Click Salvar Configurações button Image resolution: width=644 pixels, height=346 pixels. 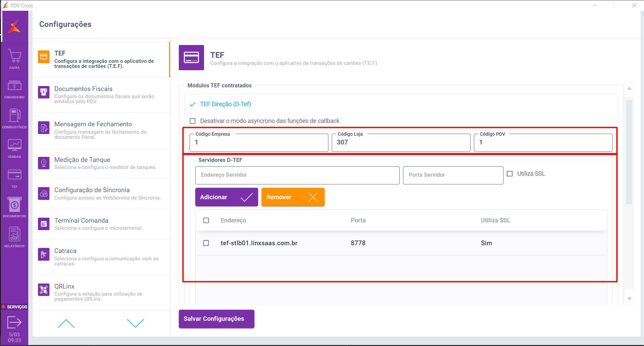click(216, 319)
